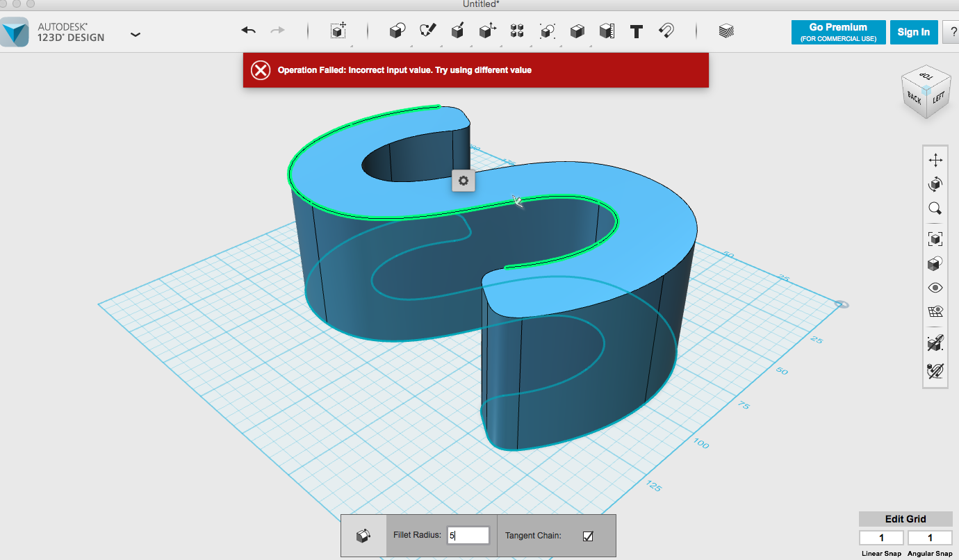Open the Materials icon in the toolbar
959x560 pixels.
(726, 31)
